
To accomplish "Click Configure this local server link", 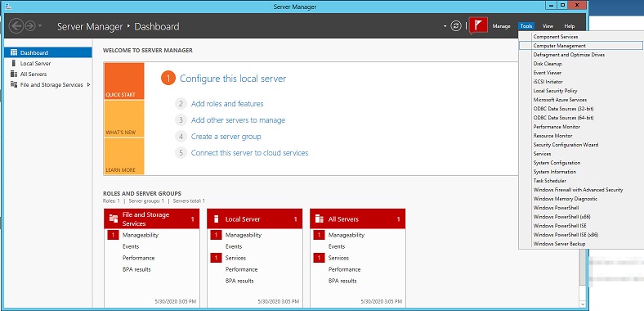I will click(233, 79).
